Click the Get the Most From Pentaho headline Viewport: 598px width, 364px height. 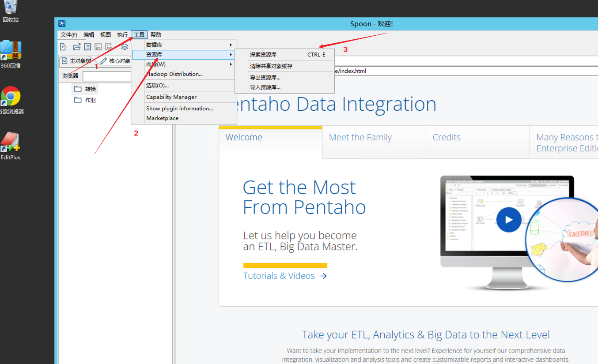[x=304, y=197]
